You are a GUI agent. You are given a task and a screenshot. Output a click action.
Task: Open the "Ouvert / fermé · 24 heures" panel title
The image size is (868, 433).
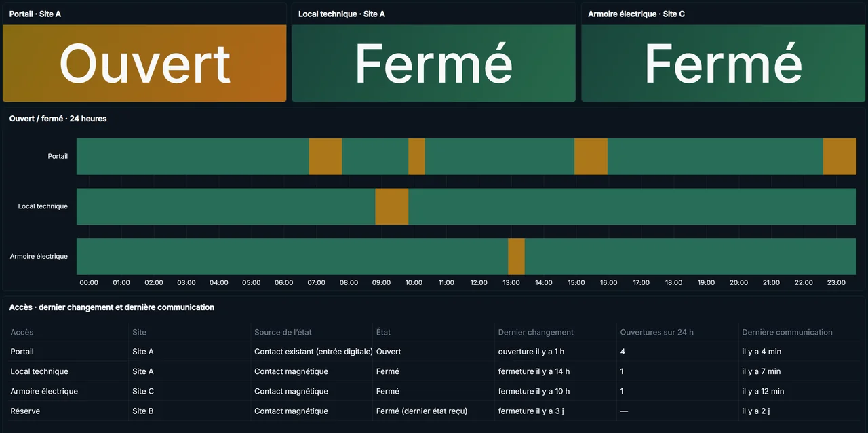tap(58, 119)
